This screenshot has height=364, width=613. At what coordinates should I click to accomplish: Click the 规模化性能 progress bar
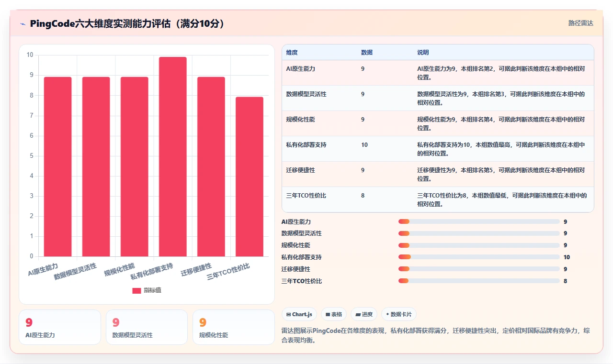[479, 245]
